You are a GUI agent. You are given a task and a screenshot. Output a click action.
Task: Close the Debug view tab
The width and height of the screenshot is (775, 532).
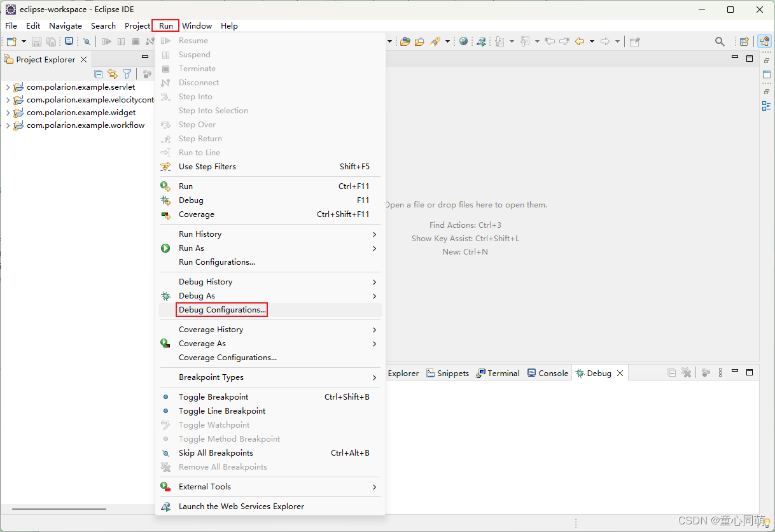tap(620, 374)
